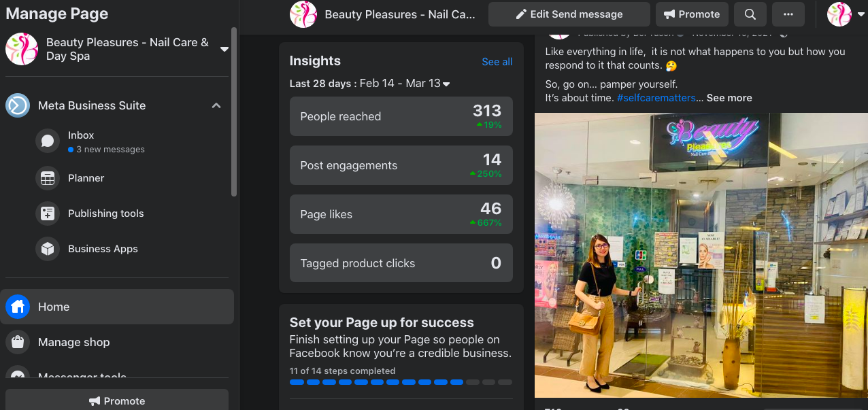Click the search magnifier icon
868x410 pixels.
click(750, 14)
